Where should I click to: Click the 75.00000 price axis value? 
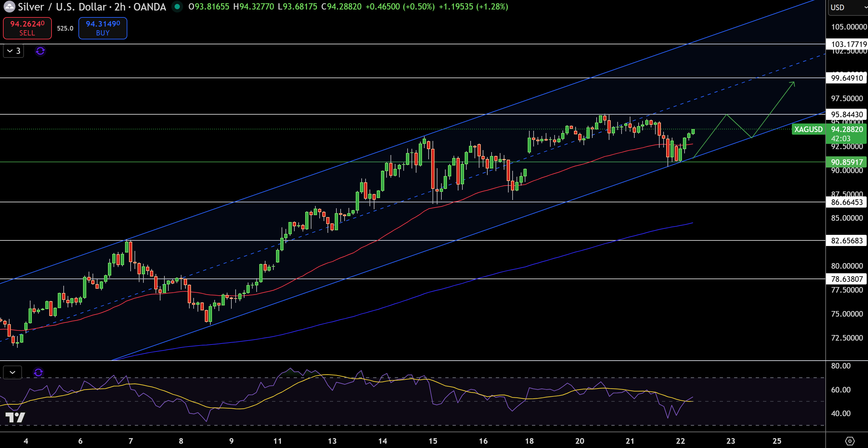(847, 314)
